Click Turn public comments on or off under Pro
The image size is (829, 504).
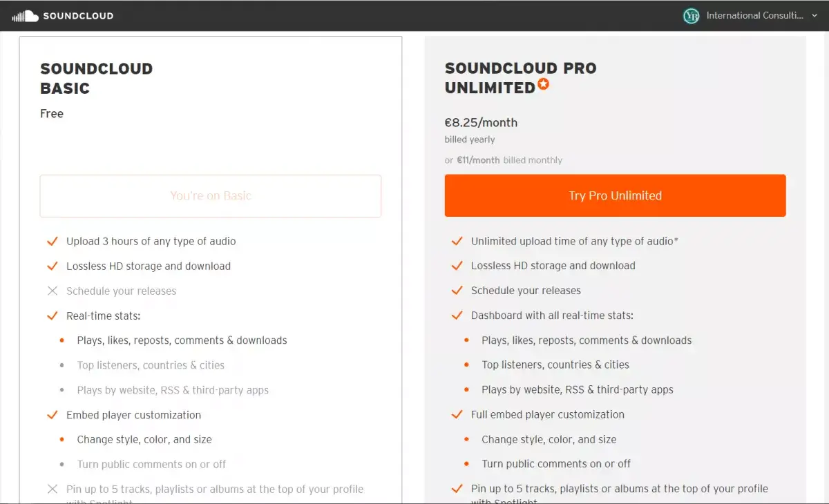[557, 464]
